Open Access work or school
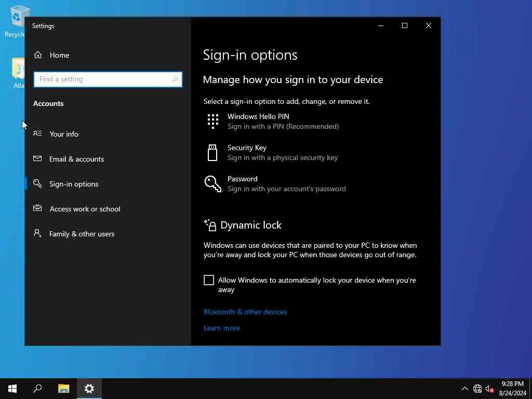 point(108,209)
